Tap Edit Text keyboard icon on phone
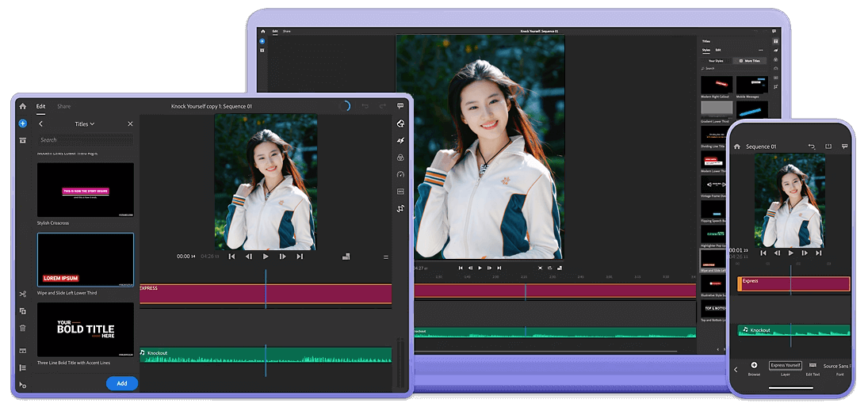 813,365
